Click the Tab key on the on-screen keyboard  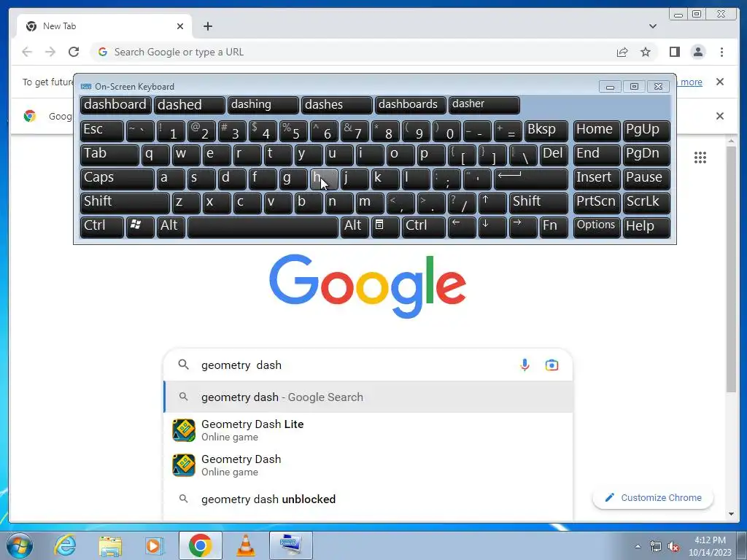(x=109, y=155)
